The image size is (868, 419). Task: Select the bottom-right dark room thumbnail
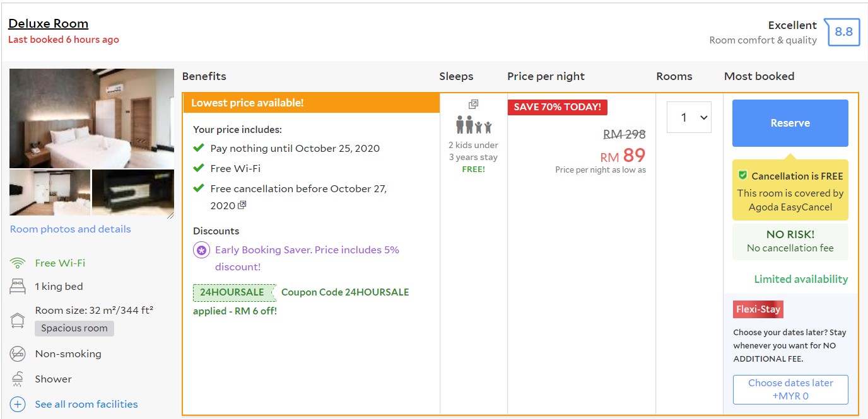pyautogui.click(x=132, y=192)
